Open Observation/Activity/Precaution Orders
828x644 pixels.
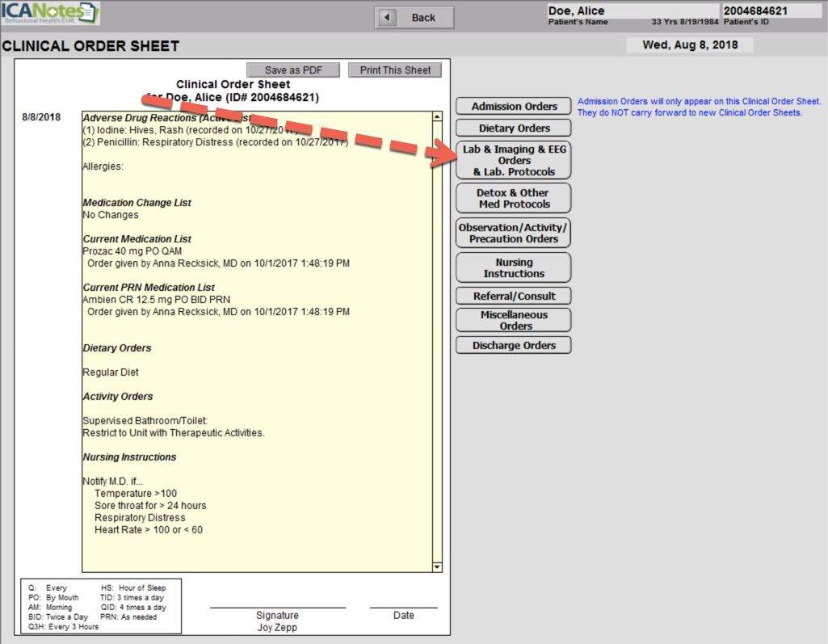[x=514, y=233]
